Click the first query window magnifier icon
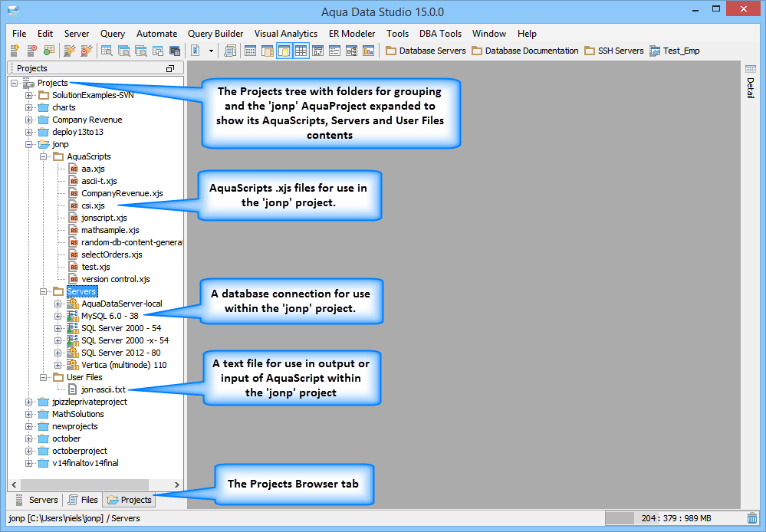This screenshot has height=532, width=766. [107, 51]
